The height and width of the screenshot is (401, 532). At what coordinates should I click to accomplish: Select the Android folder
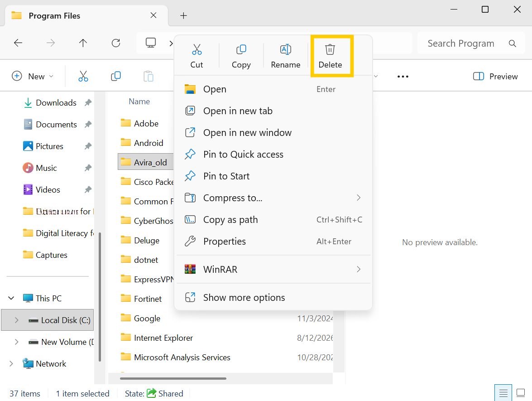142,143
